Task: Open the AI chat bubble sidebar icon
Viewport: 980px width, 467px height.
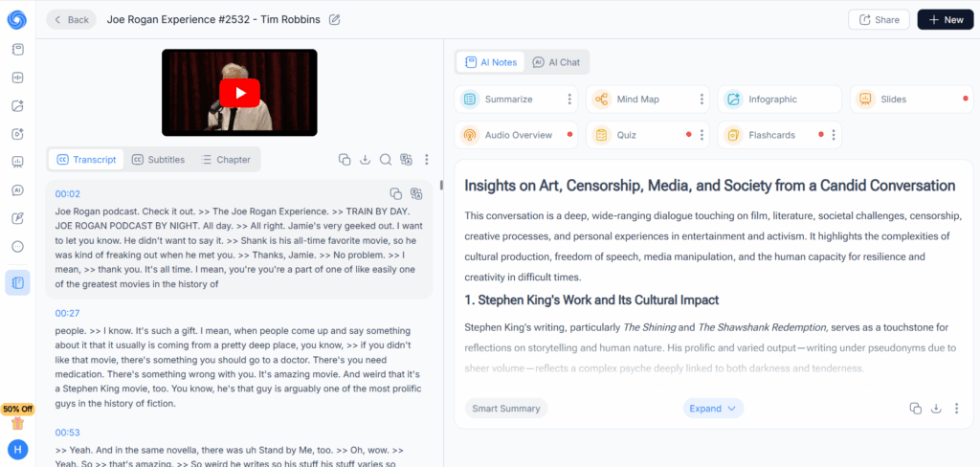Action: coord(17,190)
